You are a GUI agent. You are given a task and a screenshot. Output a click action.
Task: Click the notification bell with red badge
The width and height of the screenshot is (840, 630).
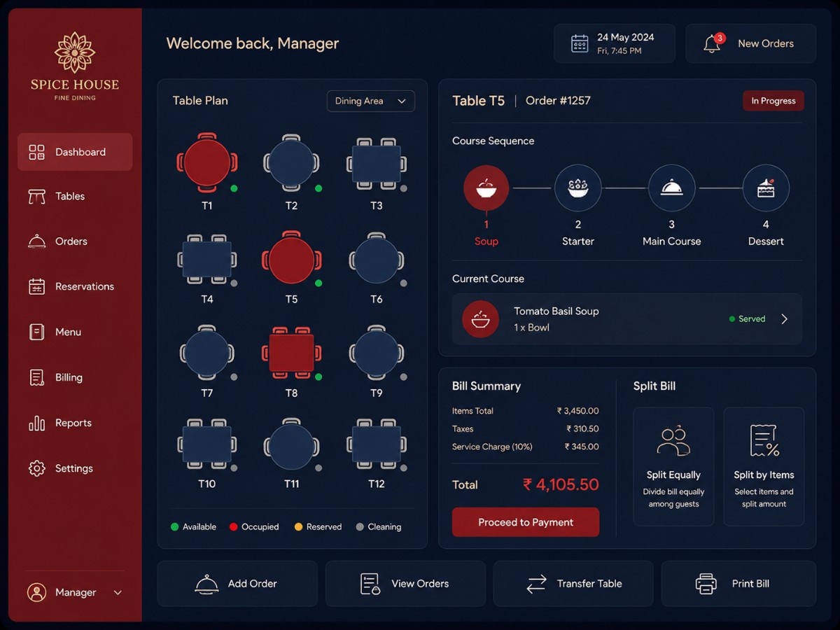click(x=713, y=43)
